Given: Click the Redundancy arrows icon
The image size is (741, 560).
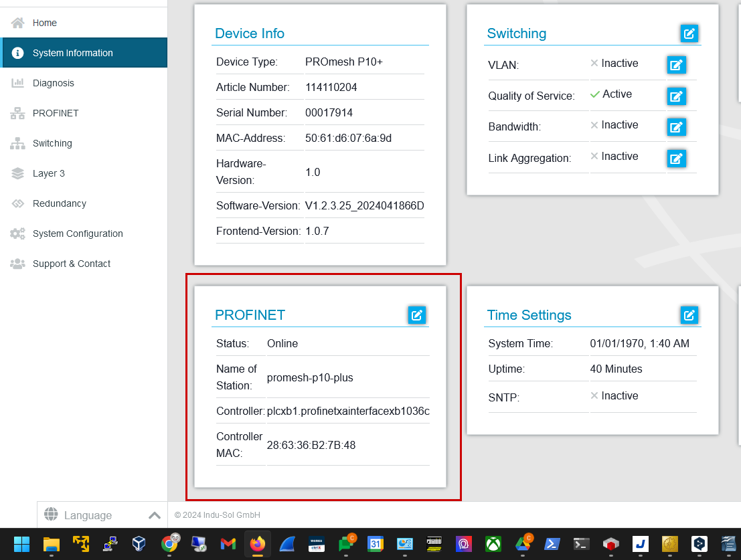Looking at the screenshot, I should pos(17,203).
